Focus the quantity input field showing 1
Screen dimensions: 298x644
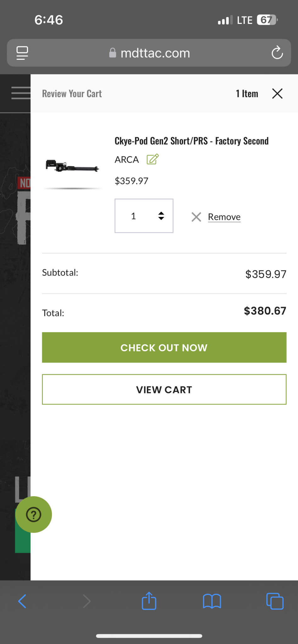144,216
